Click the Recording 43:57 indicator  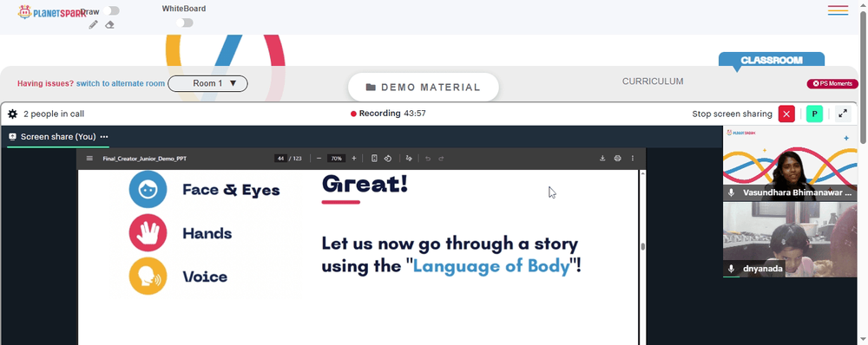[x=388, y=114]
